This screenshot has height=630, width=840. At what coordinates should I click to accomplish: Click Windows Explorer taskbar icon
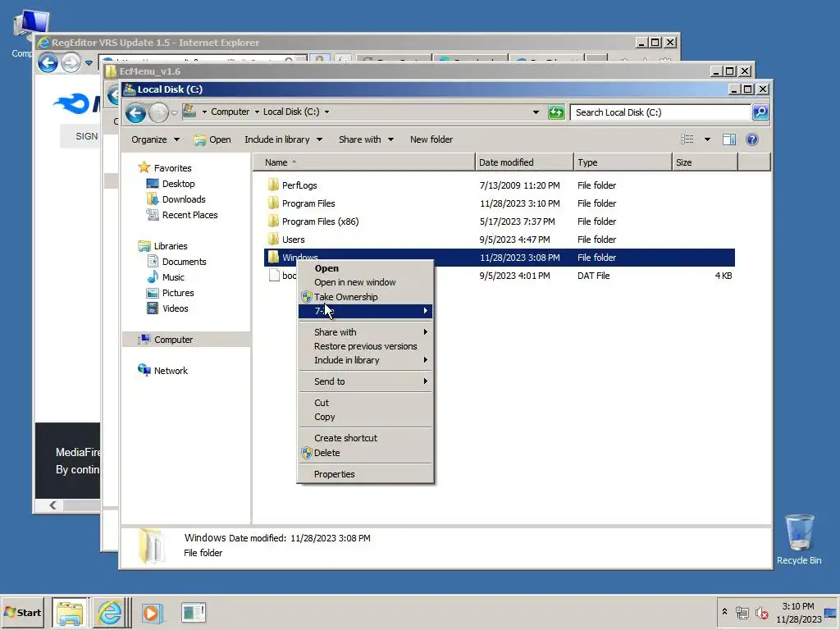[70, 612]
